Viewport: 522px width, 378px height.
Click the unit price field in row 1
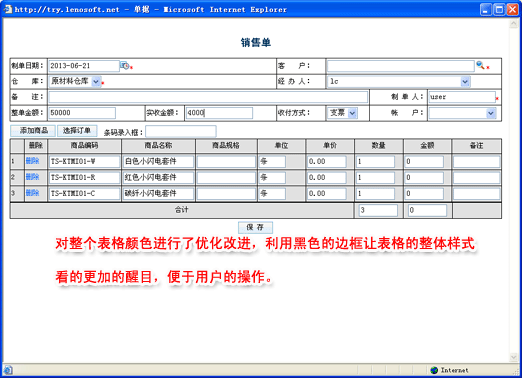(x=327, y=162)
